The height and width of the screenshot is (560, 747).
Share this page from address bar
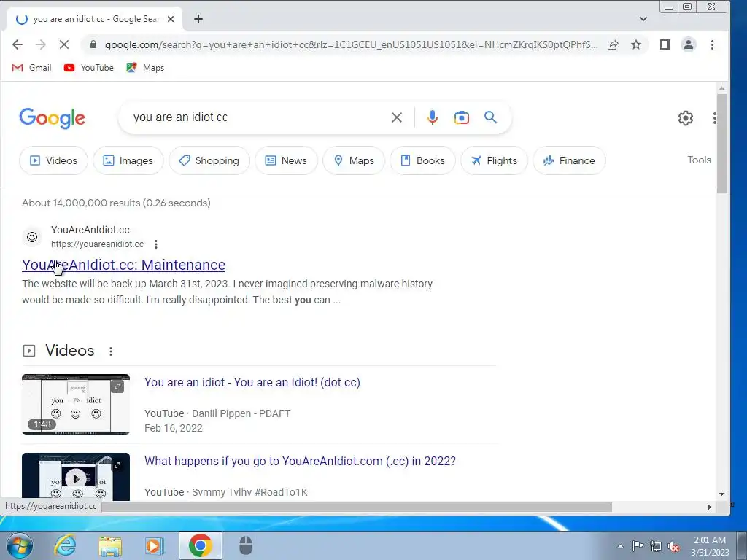tap(613, 44)
